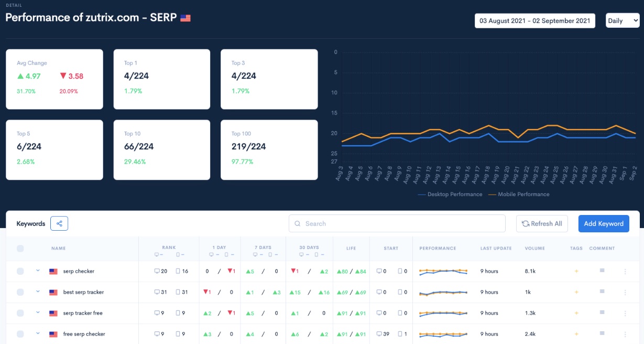Viewport: 644px width, 344px height.
Task: Open the Daily interval dropdown
Action: (x=623, y=20)
